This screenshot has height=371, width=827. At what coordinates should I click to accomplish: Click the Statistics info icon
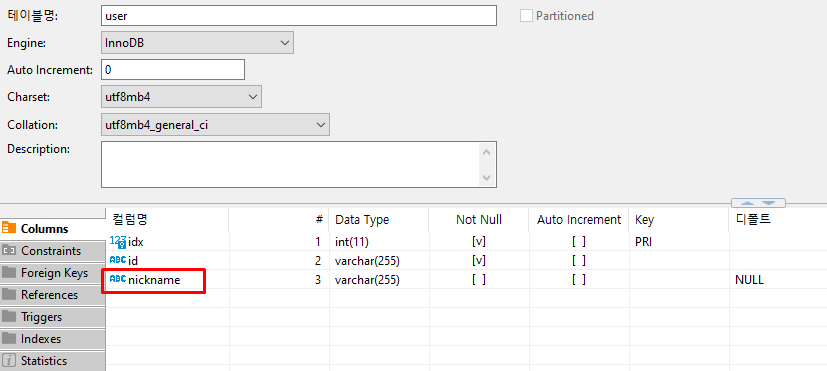9,361
